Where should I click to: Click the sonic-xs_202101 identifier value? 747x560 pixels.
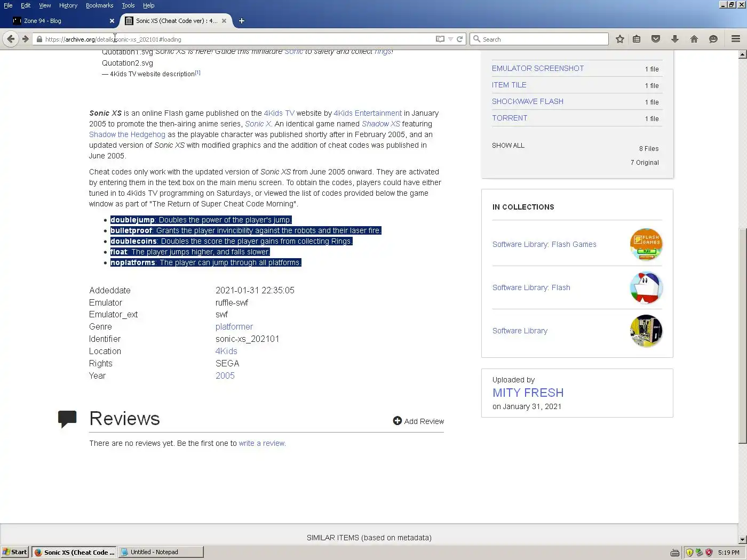click(x=247, y=339)
